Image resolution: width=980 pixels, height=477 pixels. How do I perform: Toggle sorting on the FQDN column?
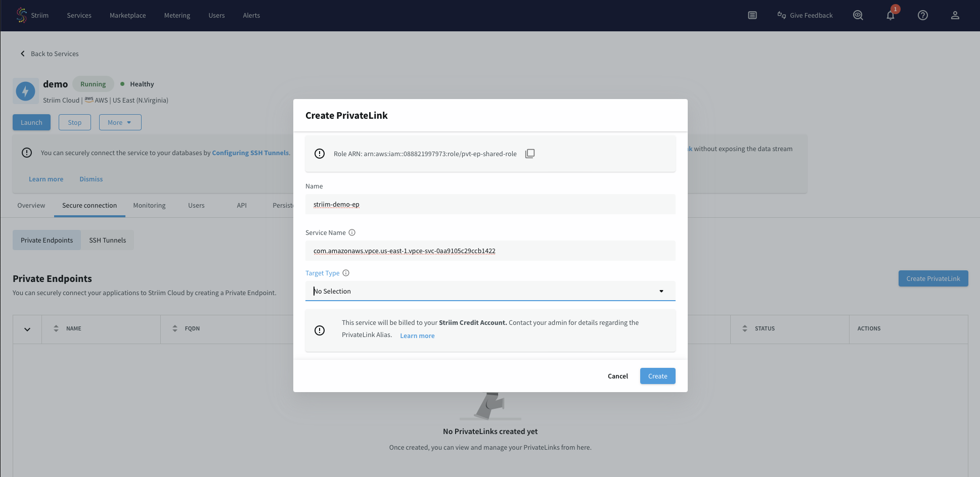174,328
